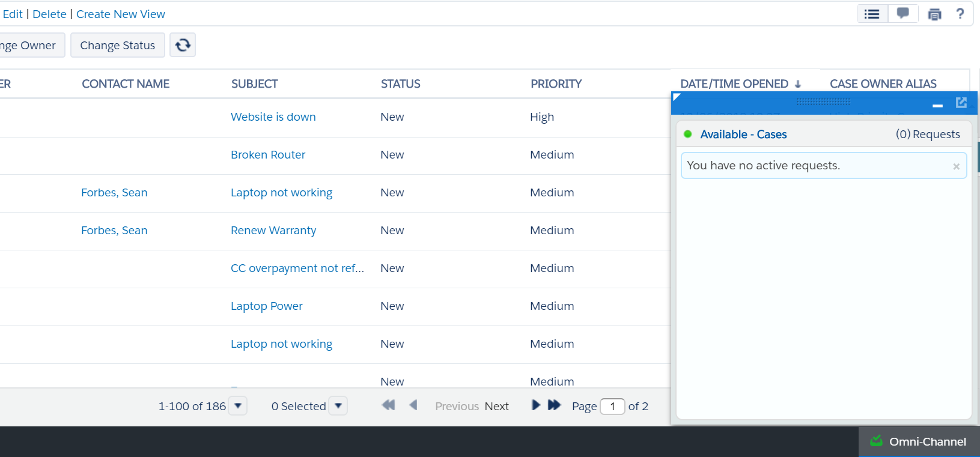The height and width of the screenshot is (457, 980).
Task: Click the Previous page link
Action: coord(457,407)
